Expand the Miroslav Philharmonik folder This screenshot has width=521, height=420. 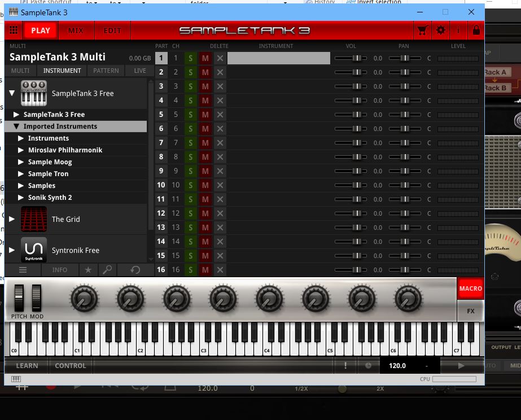point(20,150)
